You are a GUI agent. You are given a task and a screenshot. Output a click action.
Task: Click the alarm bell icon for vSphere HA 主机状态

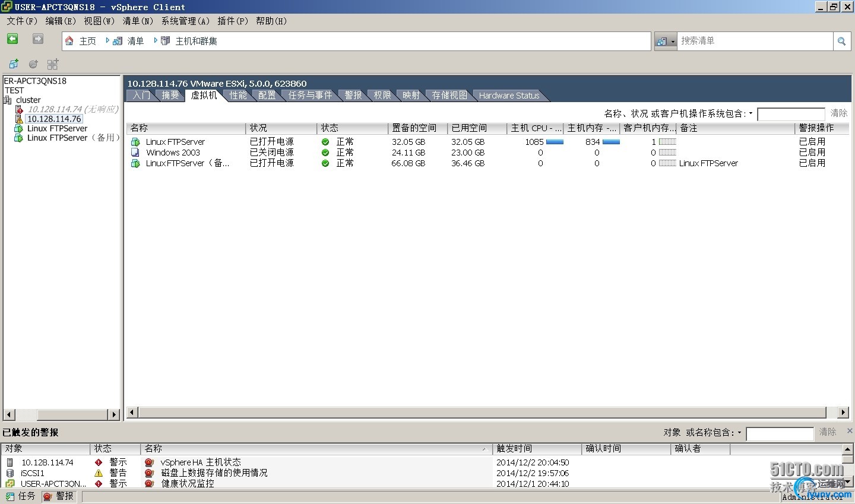pos(149,462)
